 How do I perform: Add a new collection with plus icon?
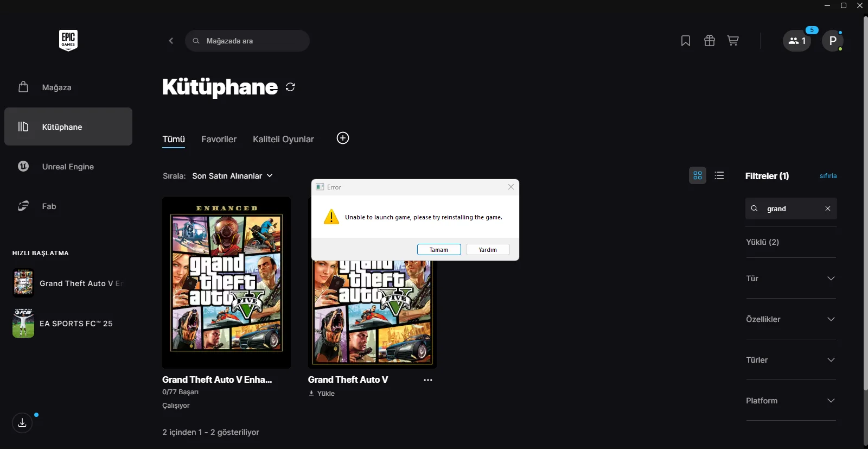click(343, 138)
